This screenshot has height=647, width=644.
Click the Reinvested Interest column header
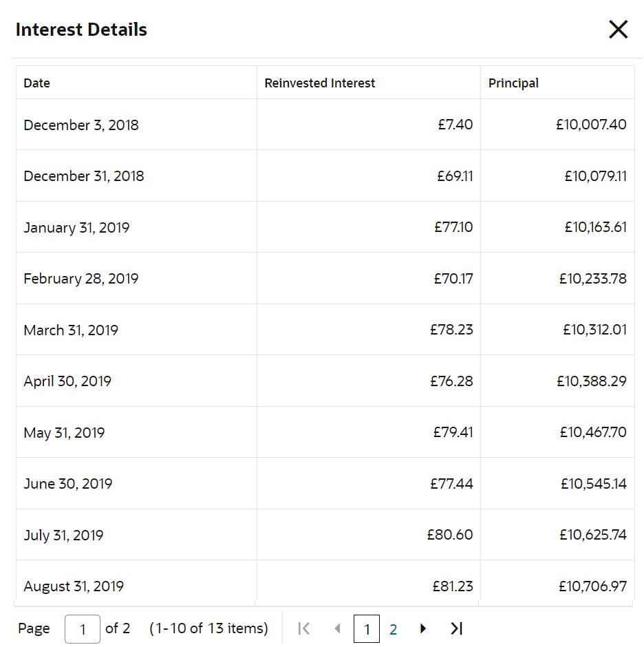(x=320, y=83)
